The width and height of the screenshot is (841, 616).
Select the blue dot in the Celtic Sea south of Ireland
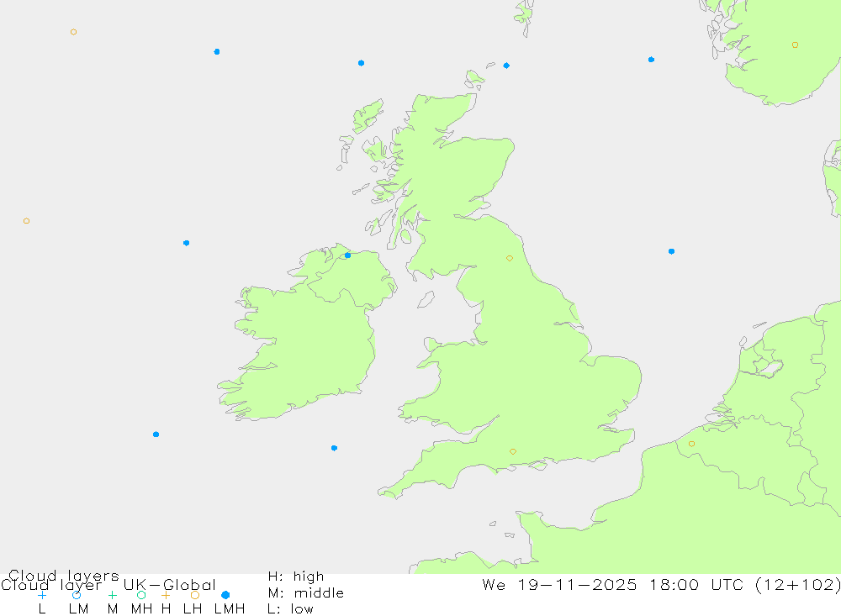[x=334, y=448]
